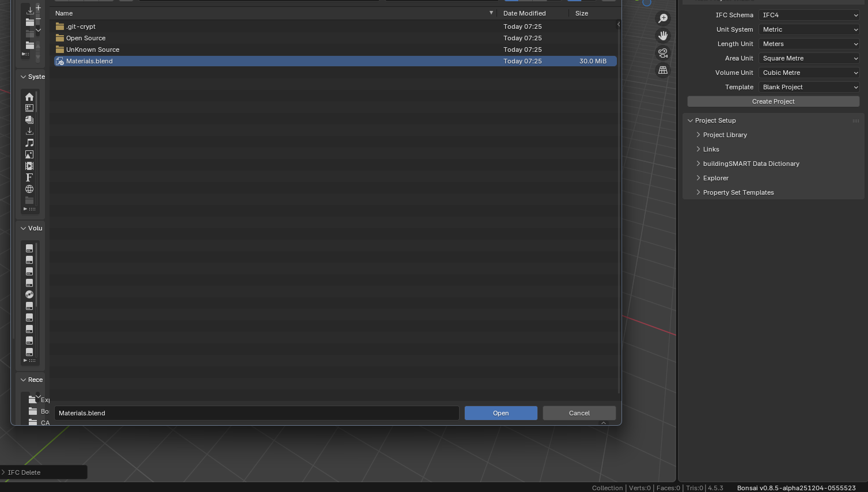Click the Open button
The image size is (868, 492).
pos(501,413)
